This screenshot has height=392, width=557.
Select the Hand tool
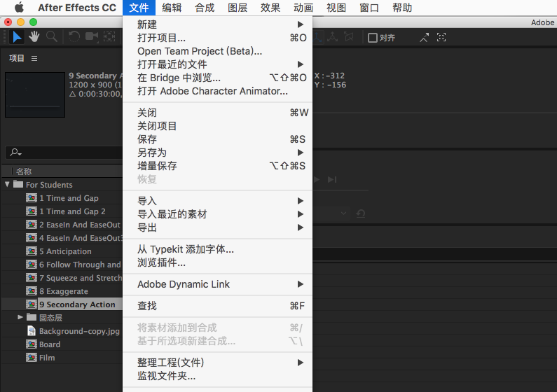[x=34, y=36]
